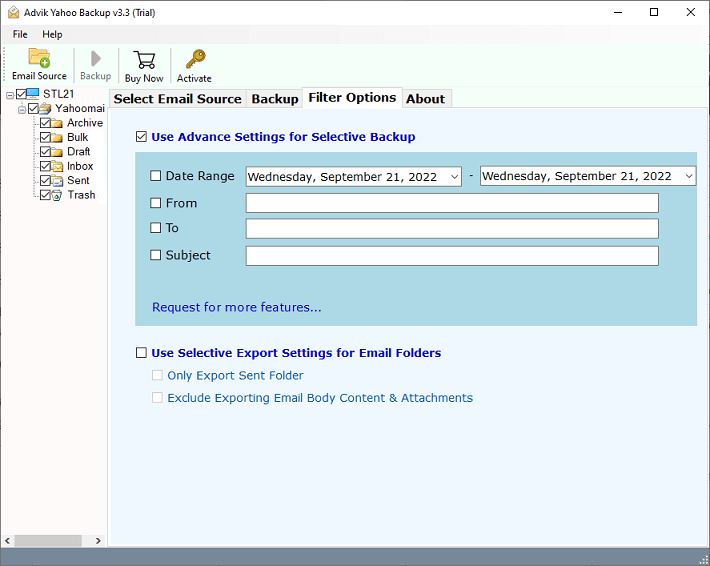Image resolution: width=710 pixels, height=566 pixels.
Task: Uncheck the Inbox folder checkbox
Action: (x=45, y=166)
